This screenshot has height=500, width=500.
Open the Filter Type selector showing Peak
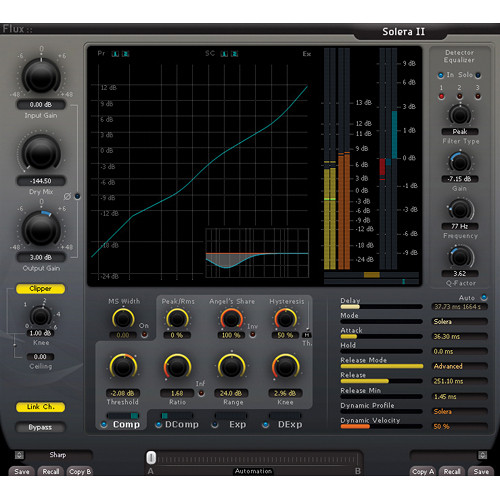[460, 132]
